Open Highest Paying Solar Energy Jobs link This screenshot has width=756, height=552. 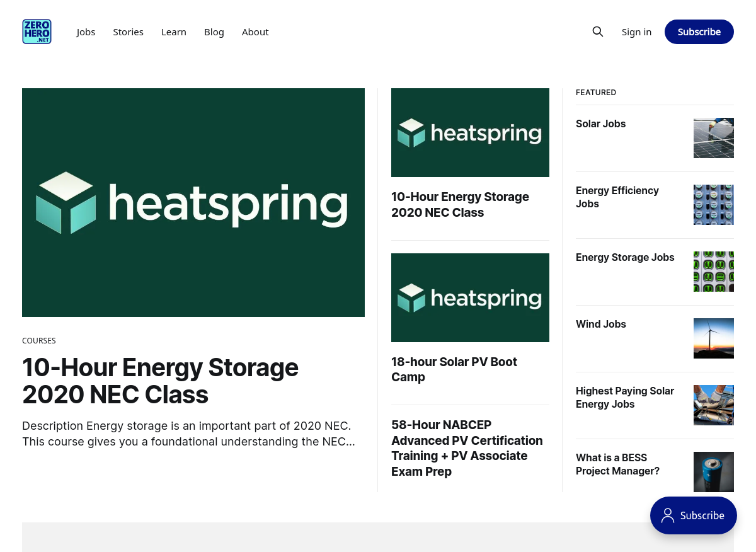(x=625, y=398)
